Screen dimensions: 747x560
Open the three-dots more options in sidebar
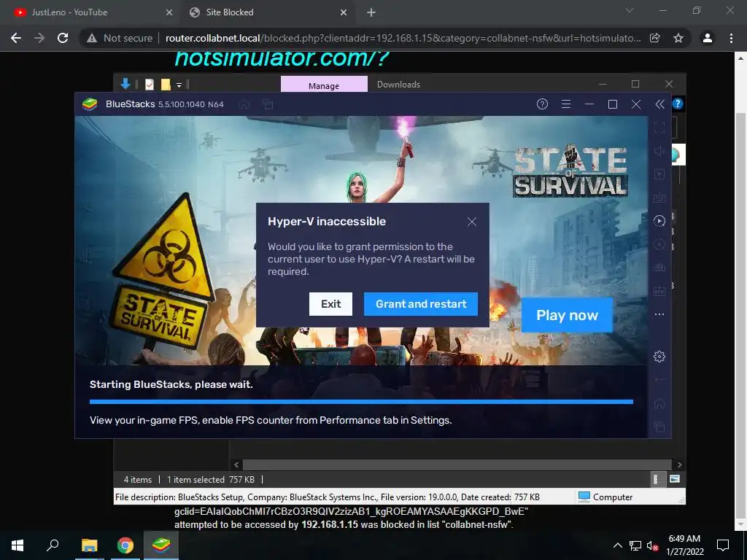coord(659,314)
